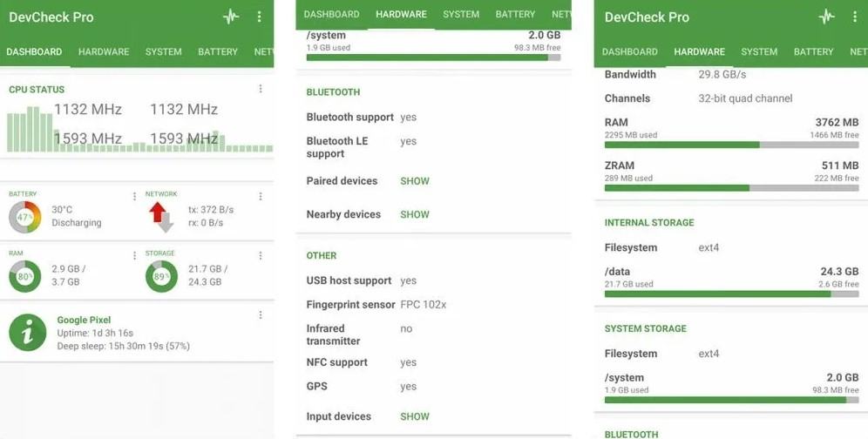The image size is (868, 439).
Task: Open the three-dot options on Storage card
Action: tap(261, 256)
